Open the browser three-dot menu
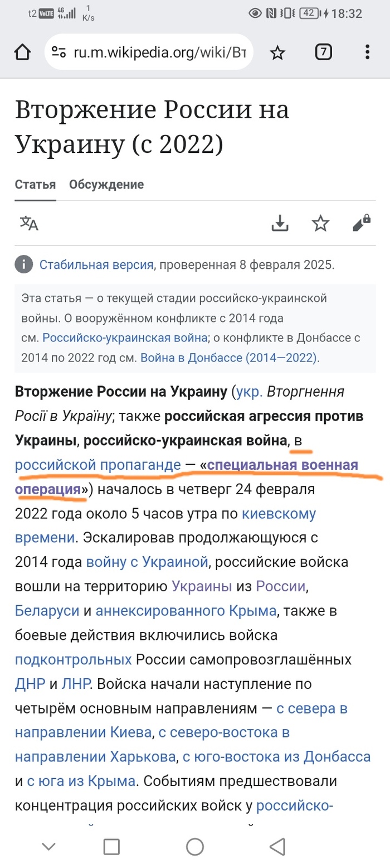This screenshot has height=868, width=390. coord(367,52)
